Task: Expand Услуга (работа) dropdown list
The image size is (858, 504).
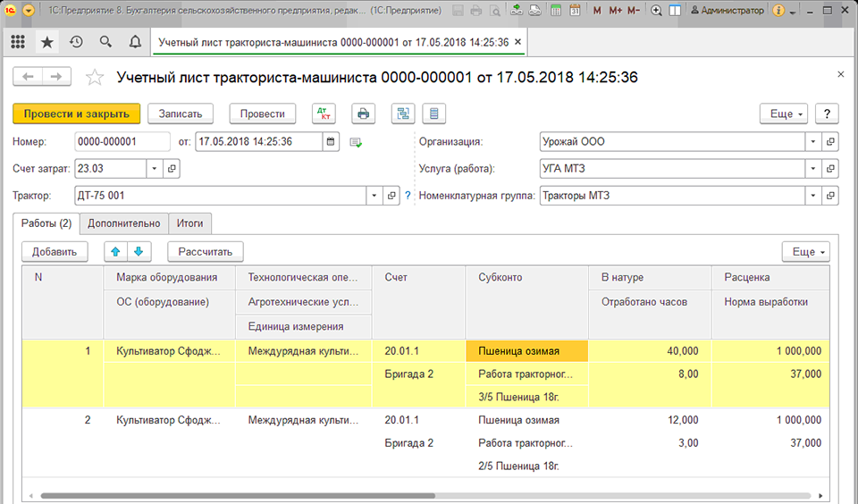Action: (813, 169)
